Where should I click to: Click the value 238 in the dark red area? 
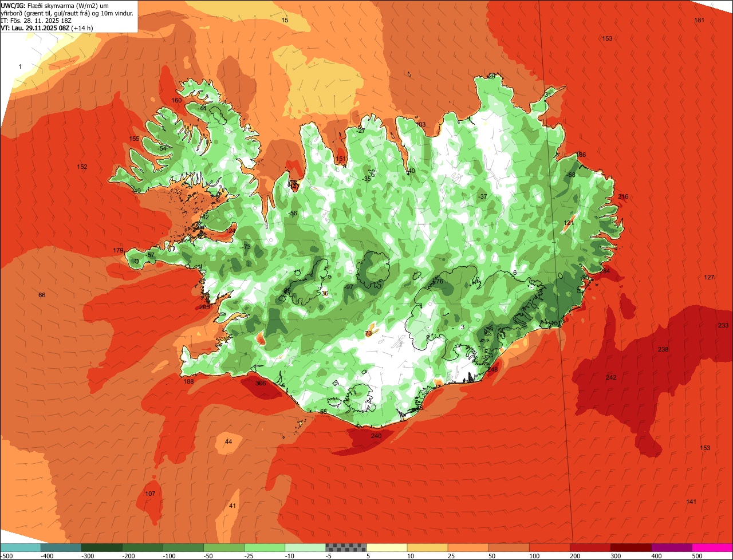point(663,349)
